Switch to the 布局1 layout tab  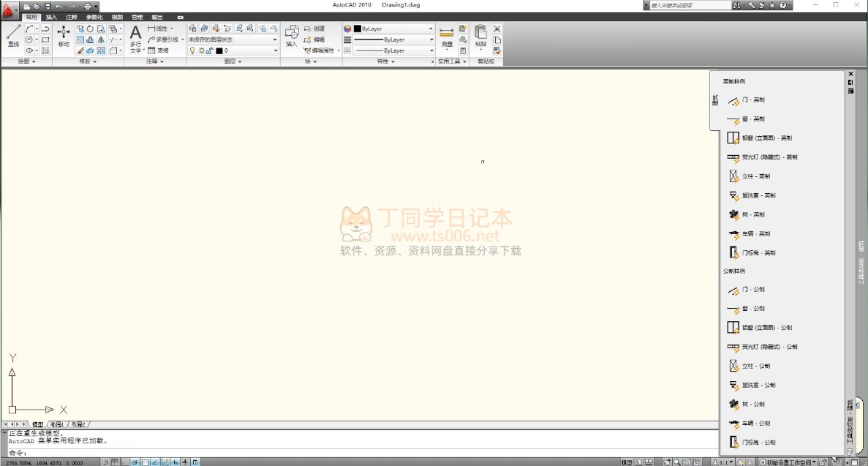click(x=57, y=424)
